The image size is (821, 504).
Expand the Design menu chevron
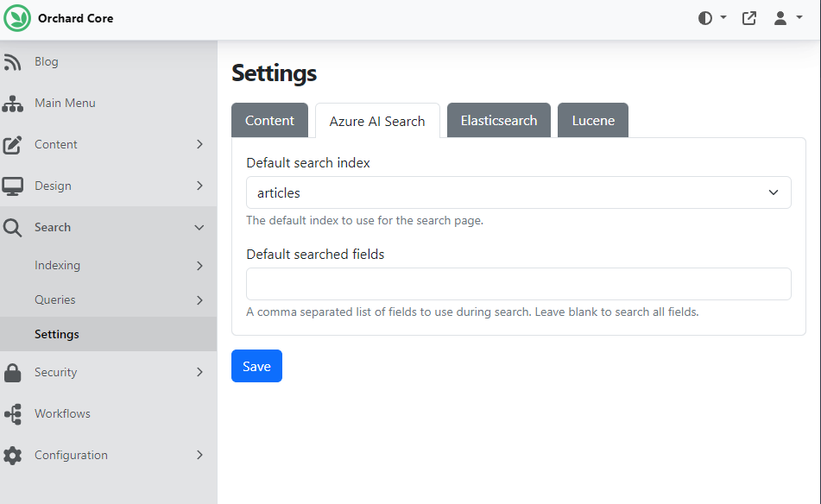(199, 186)
